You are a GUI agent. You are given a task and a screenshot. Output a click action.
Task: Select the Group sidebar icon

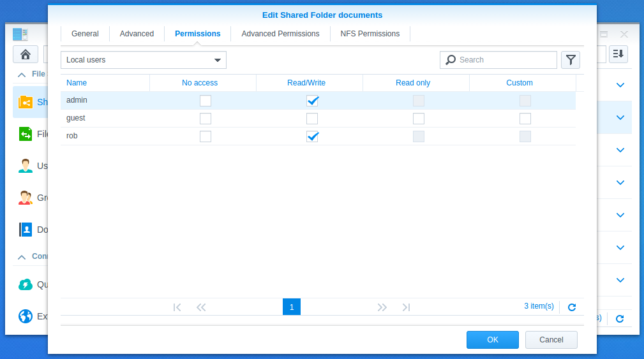[x=26, y=198]
